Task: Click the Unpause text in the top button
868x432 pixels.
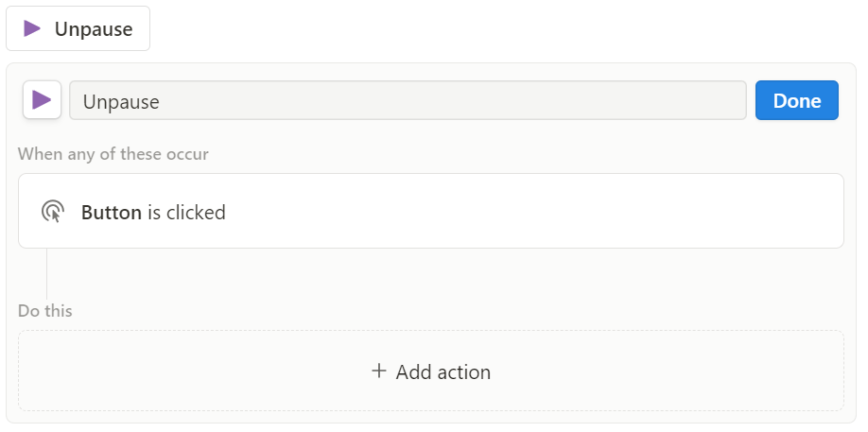Action: [94, 29]
